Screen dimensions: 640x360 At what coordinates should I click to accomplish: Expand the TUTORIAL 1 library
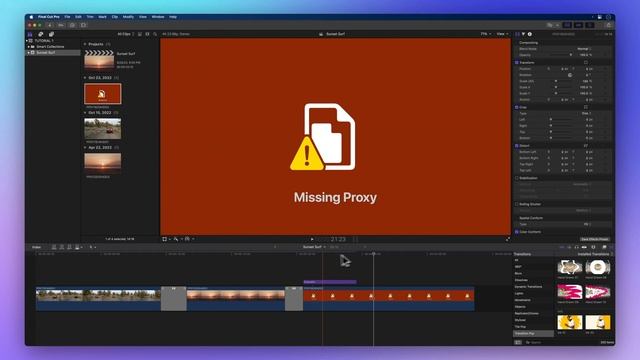click(27, 41)
